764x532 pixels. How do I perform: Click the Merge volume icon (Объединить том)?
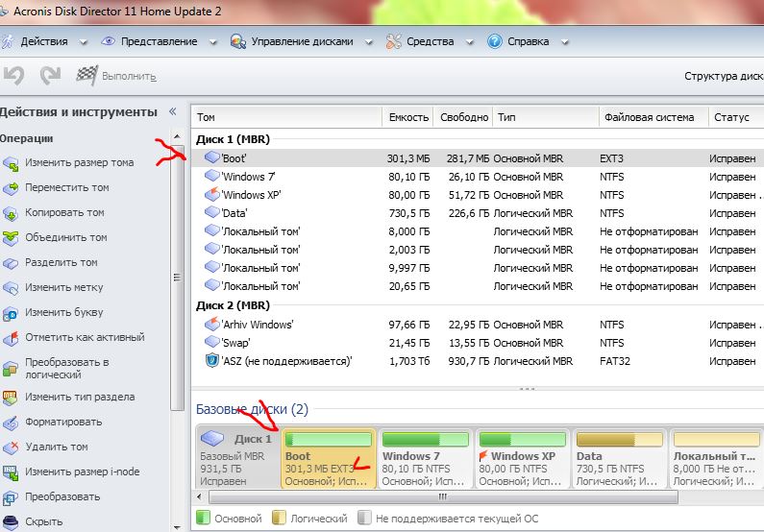point(11,238)
